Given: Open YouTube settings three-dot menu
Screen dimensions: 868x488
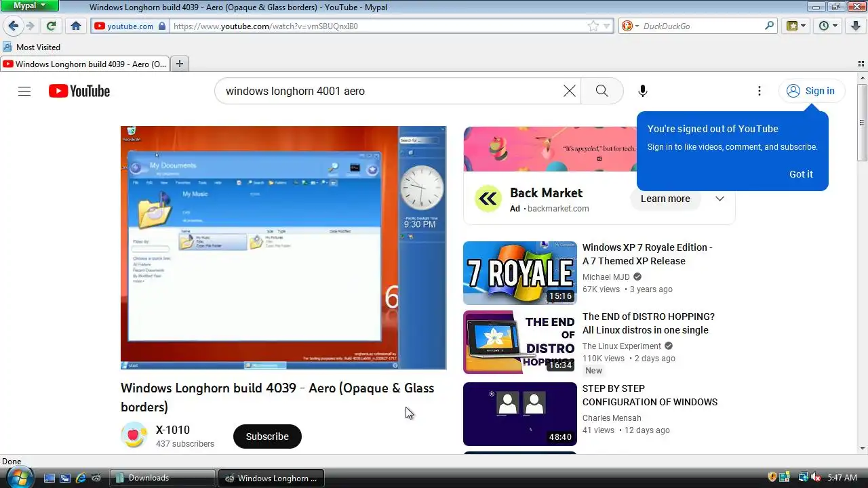Looking at the screenshot, I should click(x=759, y=91).
